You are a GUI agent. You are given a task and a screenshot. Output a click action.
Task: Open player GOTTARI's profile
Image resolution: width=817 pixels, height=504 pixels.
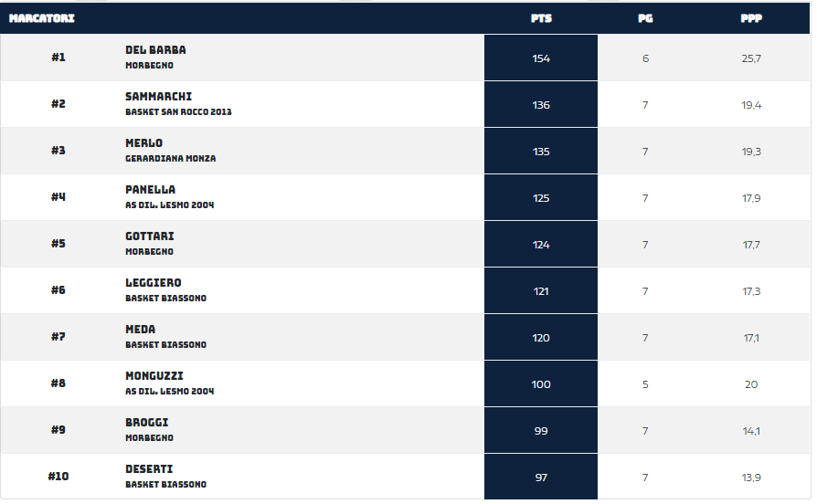coord(150,236)
